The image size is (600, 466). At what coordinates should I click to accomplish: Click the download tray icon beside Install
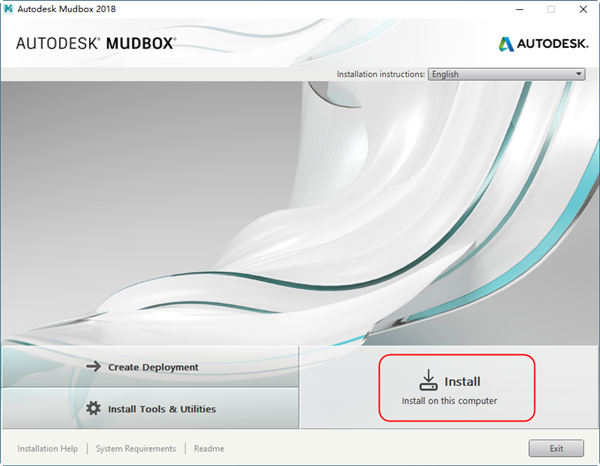428,380
